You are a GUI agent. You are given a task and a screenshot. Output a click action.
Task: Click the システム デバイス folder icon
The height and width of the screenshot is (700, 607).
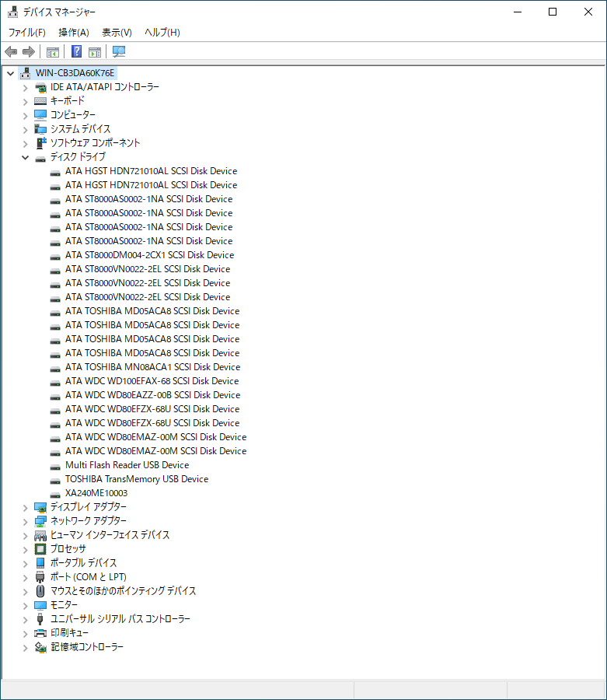click(40, 129)
